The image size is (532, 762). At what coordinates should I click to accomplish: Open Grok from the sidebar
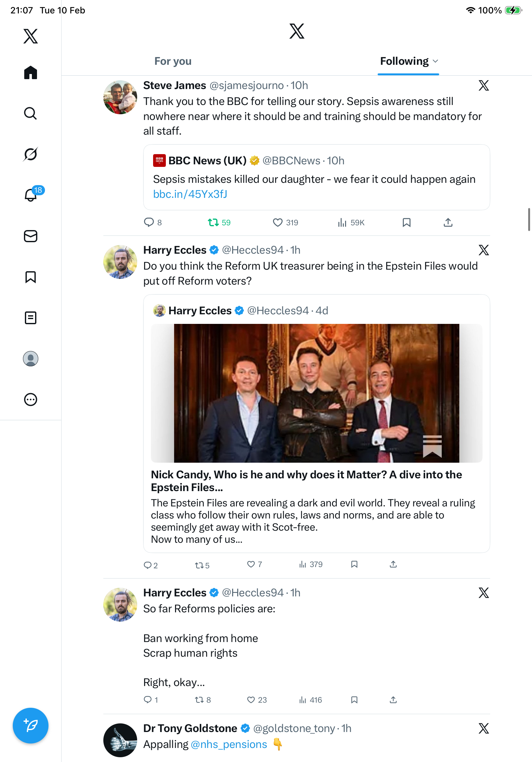pyautogui.click(x=31, y=154)
